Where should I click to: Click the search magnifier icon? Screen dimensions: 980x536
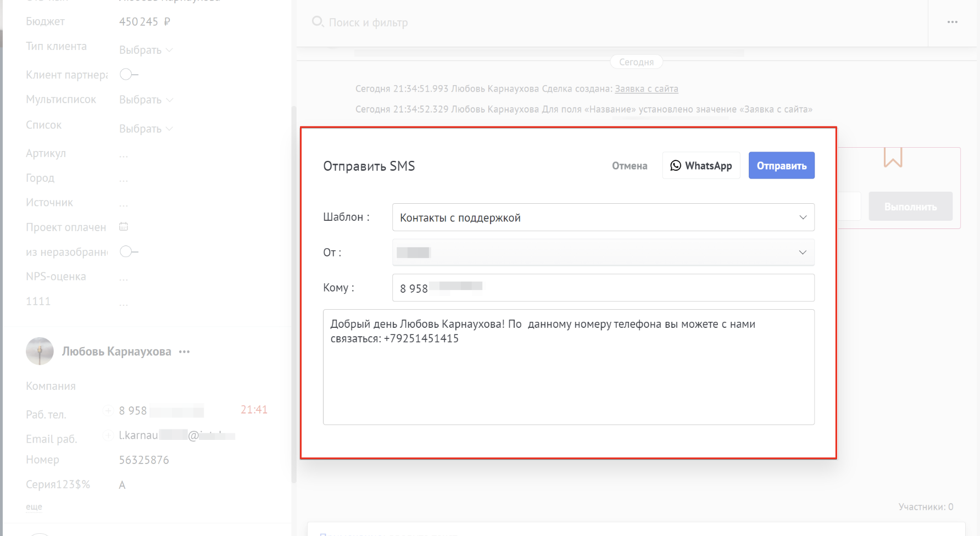[318, 22]
